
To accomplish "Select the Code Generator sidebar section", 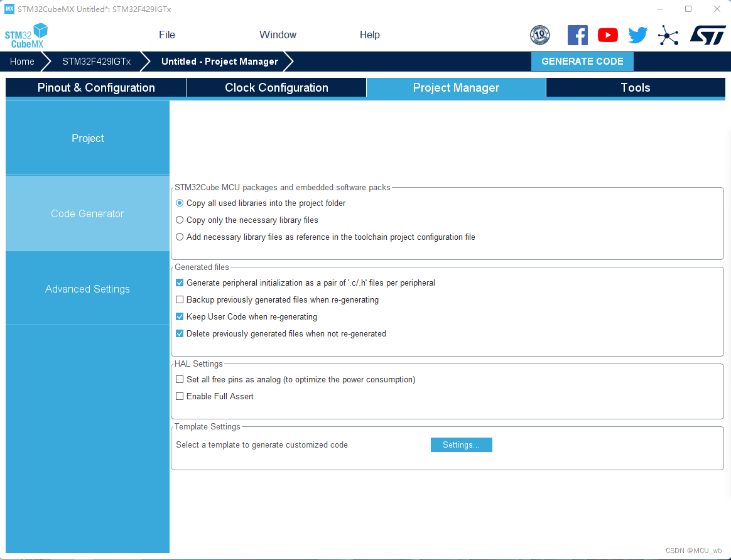I will tap(88, 213).
